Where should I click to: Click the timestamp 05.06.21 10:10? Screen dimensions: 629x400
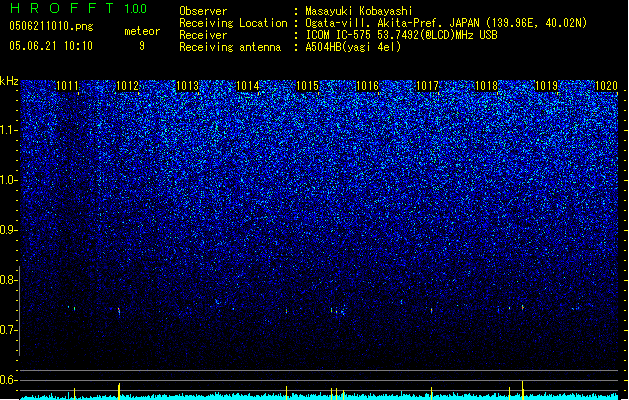(51, 46)
